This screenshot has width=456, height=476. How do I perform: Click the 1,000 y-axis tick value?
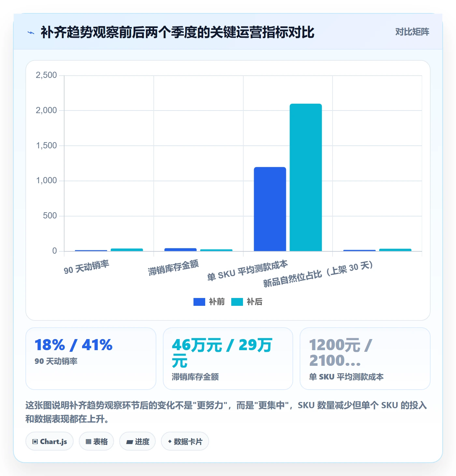coord(46,181)
